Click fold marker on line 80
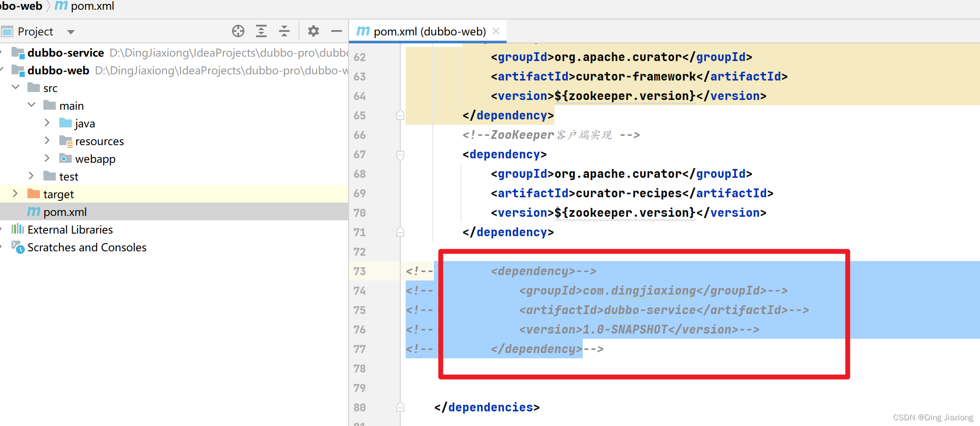Viewport: 980px width, 426px height. coord(400,407)
